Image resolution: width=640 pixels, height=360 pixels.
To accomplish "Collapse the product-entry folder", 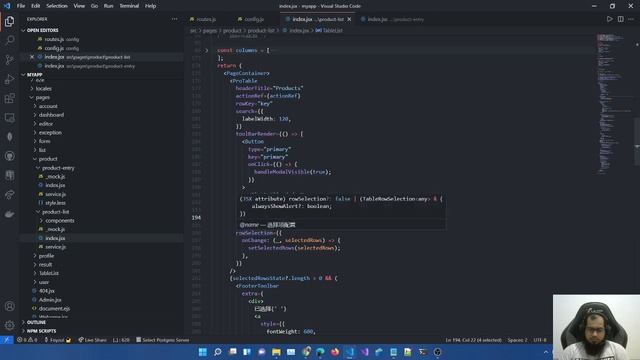I will 58,168.
